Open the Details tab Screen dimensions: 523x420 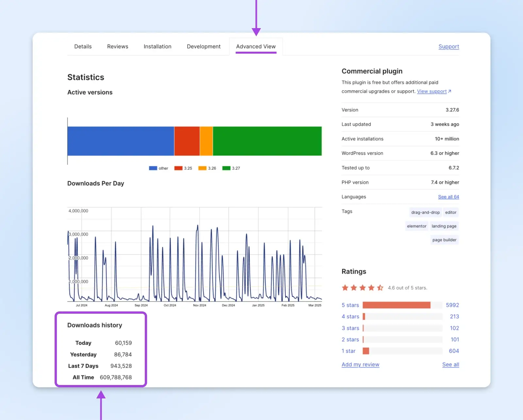click(x=83, y=46)
